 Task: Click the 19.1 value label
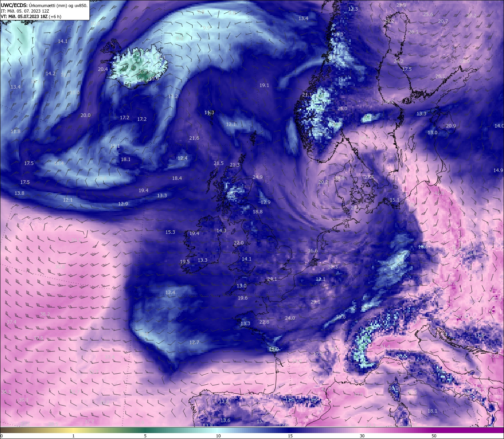coord(264,85)
